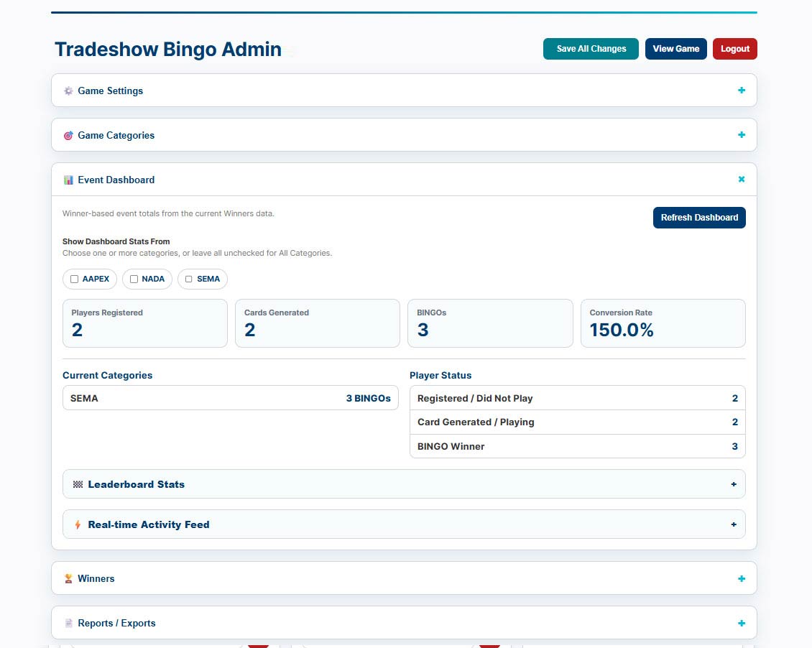Viewport: 812px width, 648px height.
Task: Expand Reports / Exports with its plus icon
Action: tap(741, 623)
